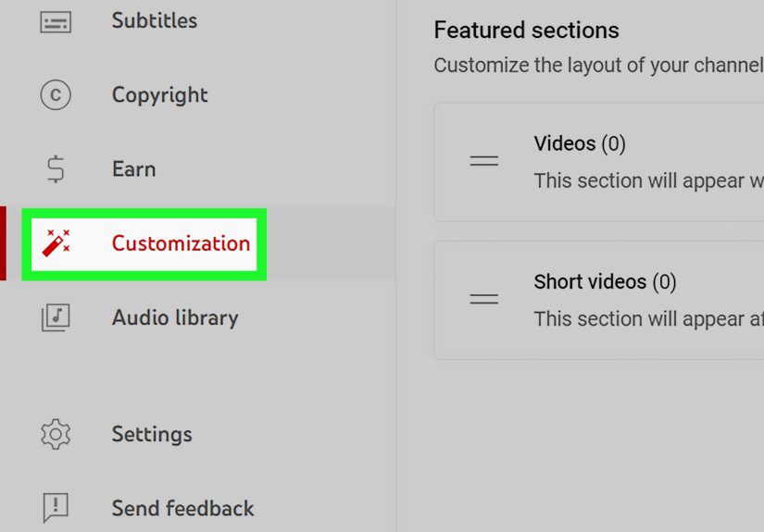This screenshot has height=532, width=764.
Task: Select the Videos (0) section title
Action: pyautogui.click(x=580, y=143)
